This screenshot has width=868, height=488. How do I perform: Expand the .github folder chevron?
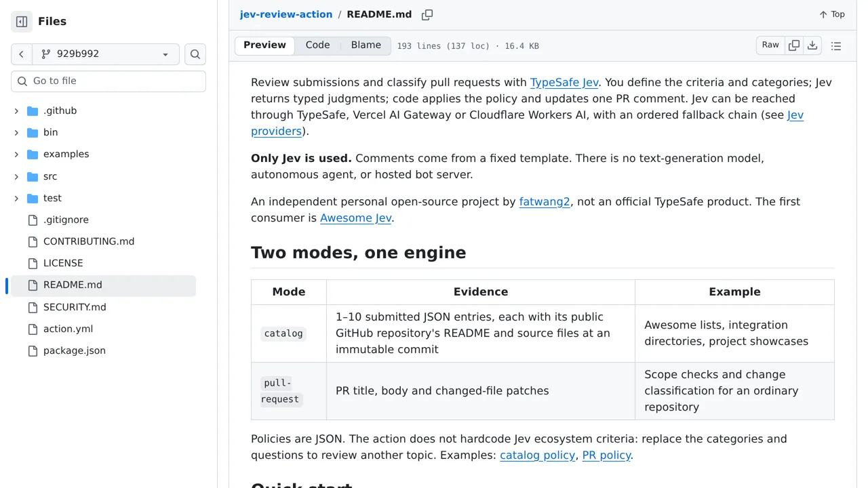tap(16, 111)
